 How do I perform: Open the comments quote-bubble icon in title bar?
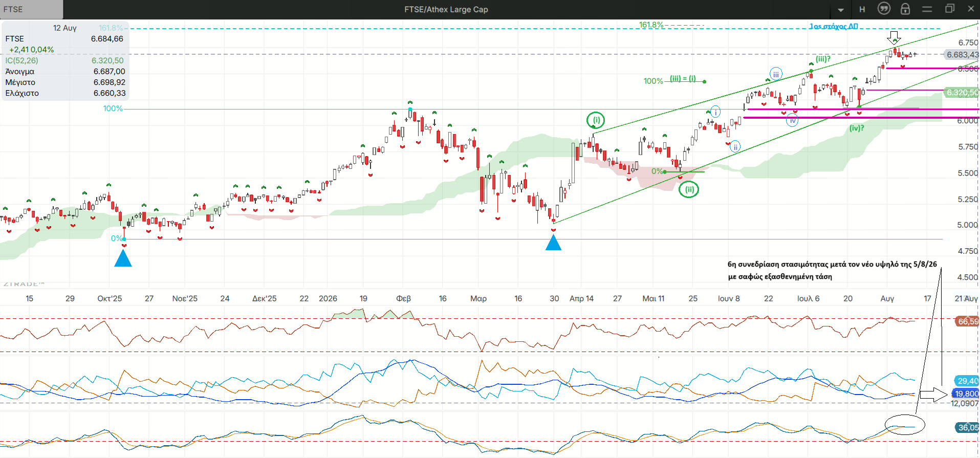tap(884, 9)
